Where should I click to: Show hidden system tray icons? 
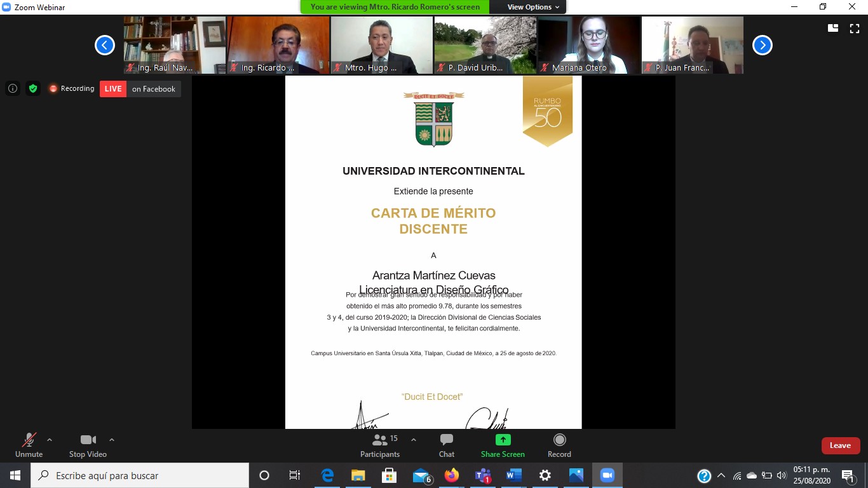(721, 475)
